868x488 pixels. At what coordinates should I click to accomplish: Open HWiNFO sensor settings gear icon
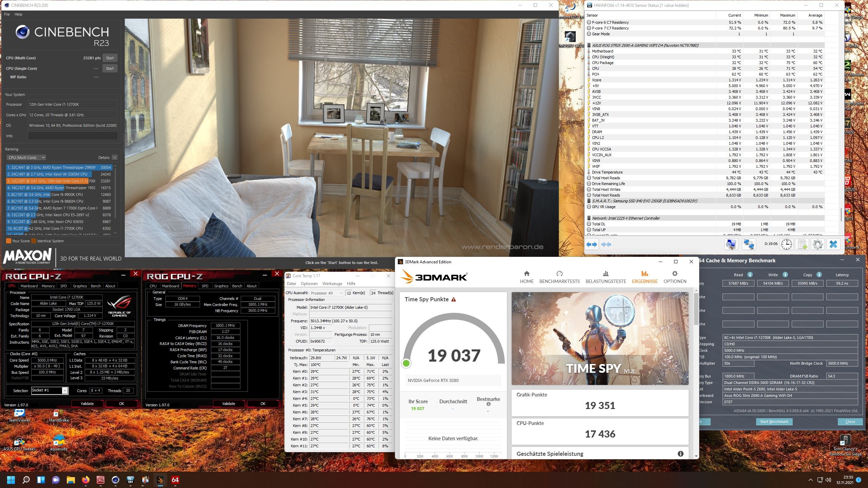817,244
